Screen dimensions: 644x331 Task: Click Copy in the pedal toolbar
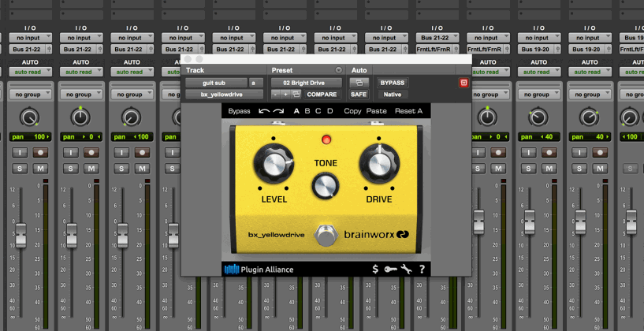352,111
